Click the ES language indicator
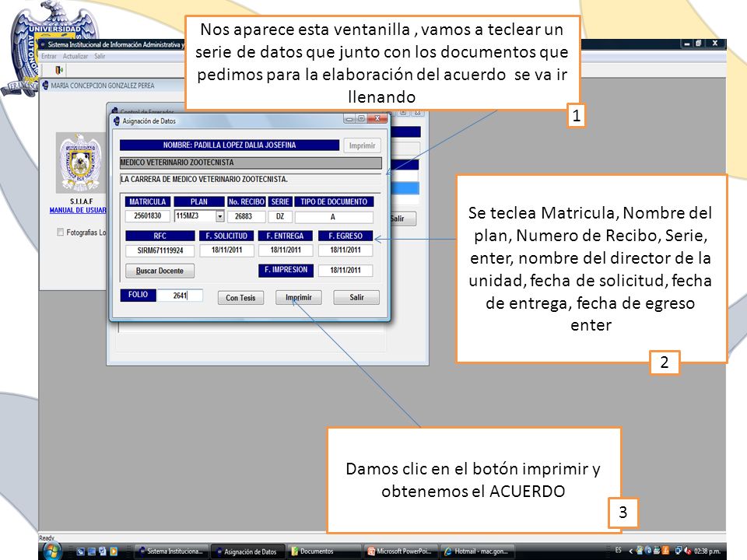The width and height of the screenshot is (747, 560). [x=619, y=550]
